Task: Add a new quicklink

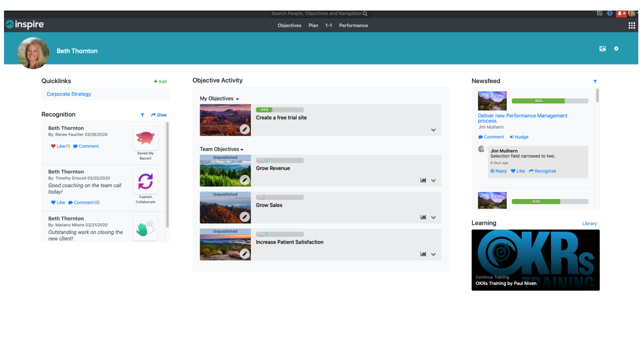Action: 160,82
